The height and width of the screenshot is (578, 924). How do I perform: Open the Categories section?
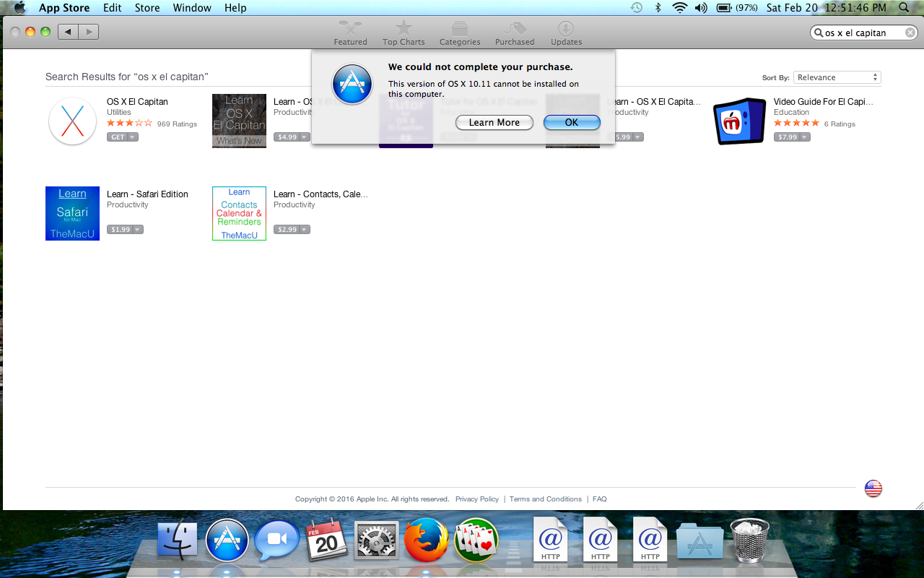(460, 33)
